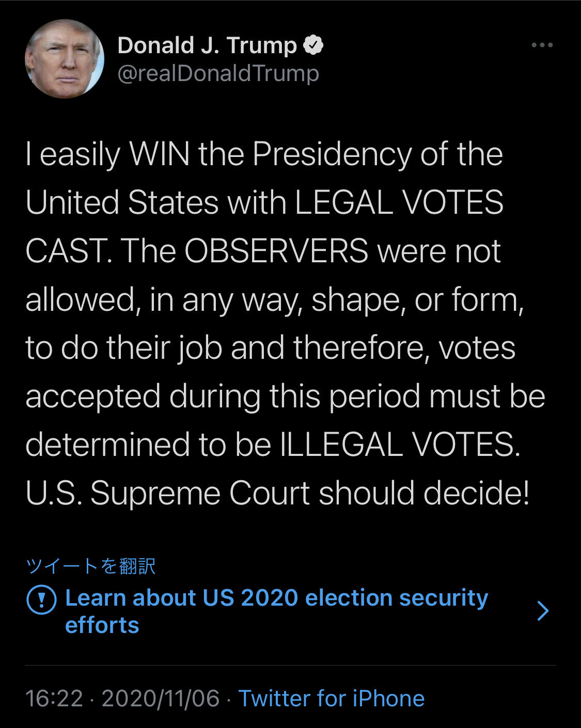Tap the 16:22 timestamp

54,699
